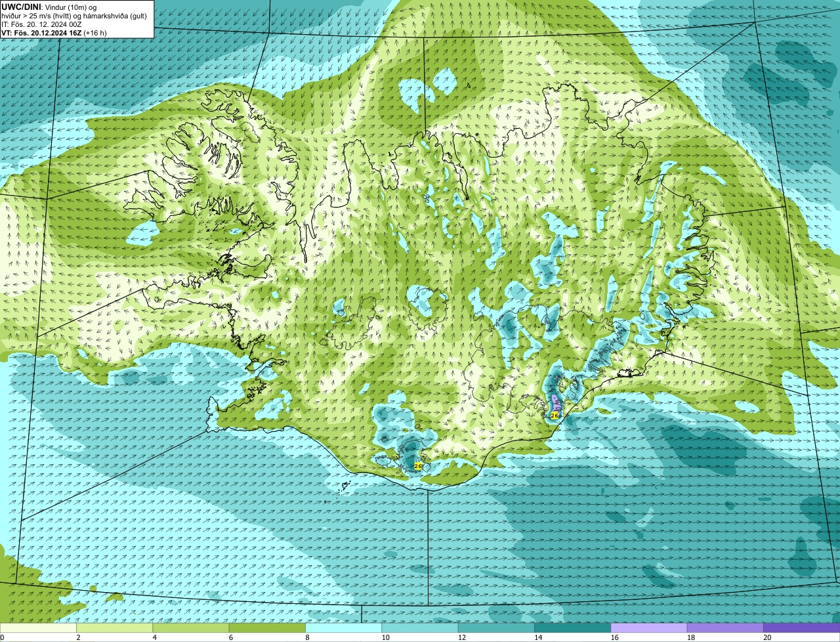Screen dimensions: 840x642
Task: Select the 2–4 m/s color bar swatch
Action: point(114,628)
